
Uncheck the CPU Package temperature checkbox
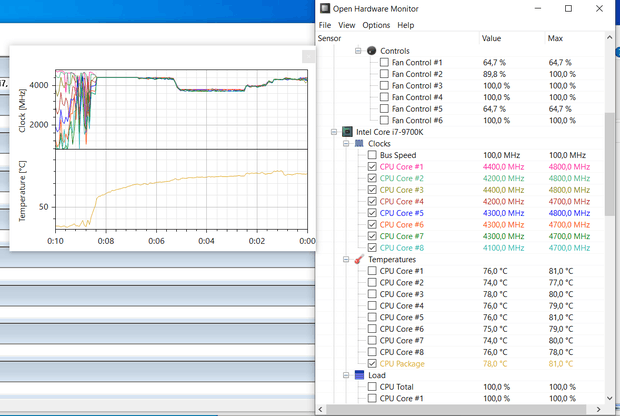tap(373, 364)
